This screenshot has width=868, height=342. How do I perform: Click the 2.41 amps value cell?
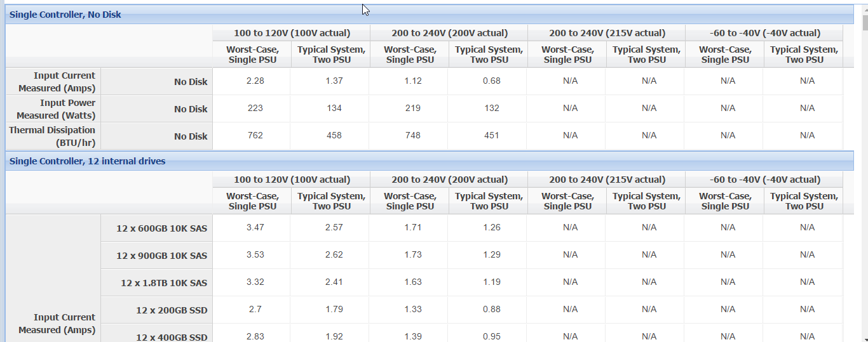[x=331, y=282]
